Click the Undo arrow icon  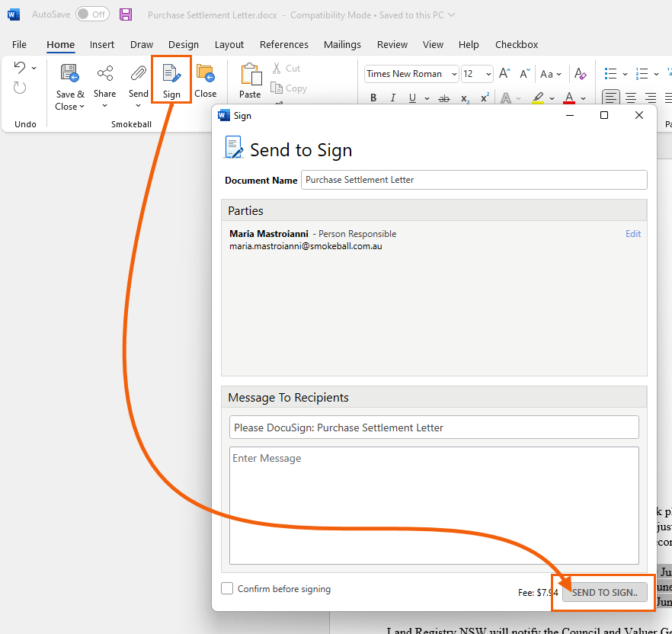pyautogui.click(x=20, y=67)
